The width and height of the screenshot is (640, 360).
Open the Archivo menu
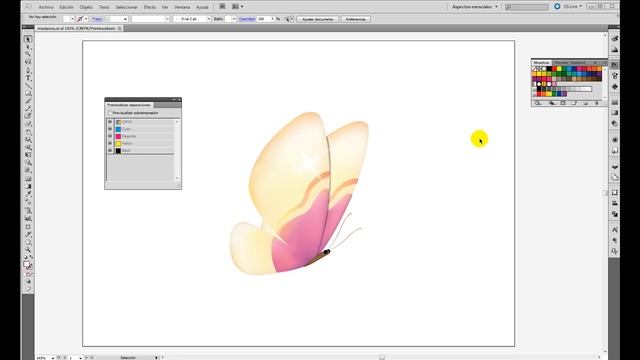coord(46,7)
